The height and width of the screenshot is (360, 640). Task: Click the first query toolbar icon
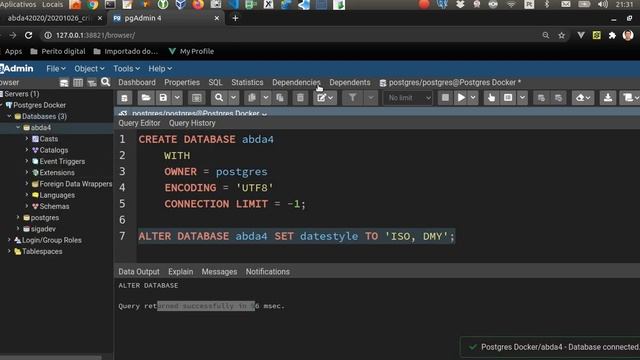(x=124, y=98)
